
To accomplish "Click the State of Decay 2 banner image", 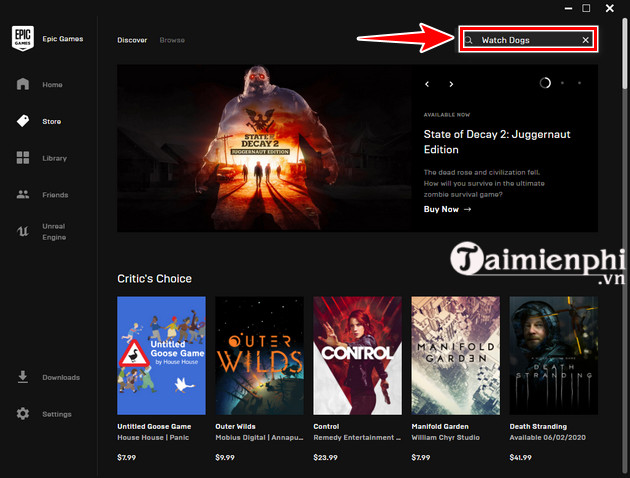I will (264, 148).
